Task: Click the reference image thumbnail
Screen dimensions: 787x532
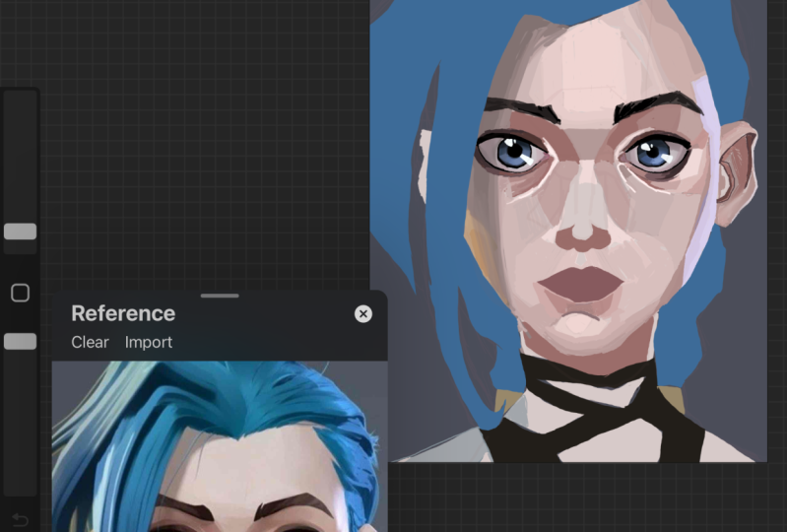Action: (x=220, y=446)
